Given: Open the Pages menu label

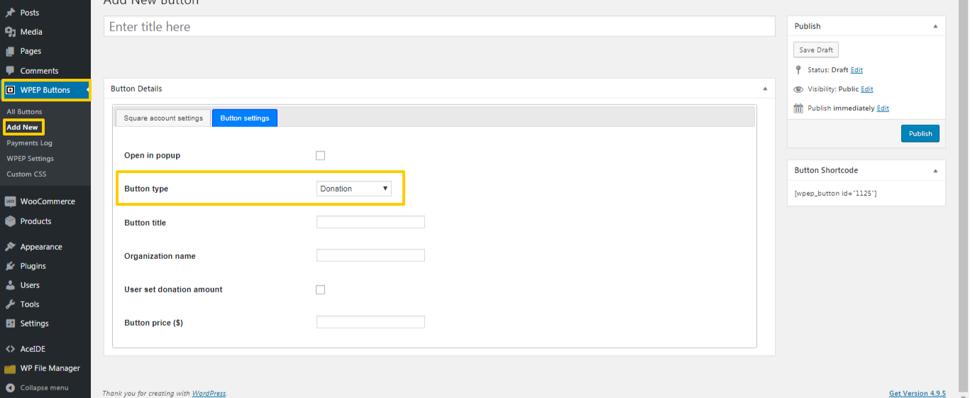Looking at the screenshot, I should (31, 51).
